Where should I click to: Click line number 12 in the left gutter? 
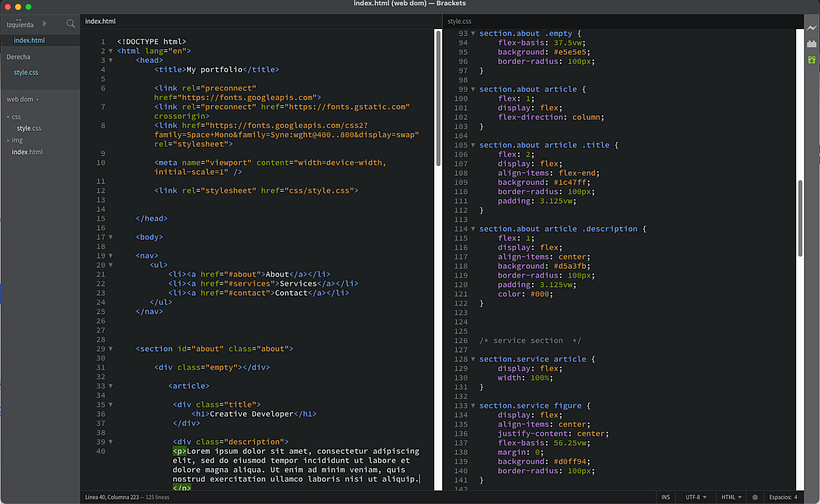click(101, 191)
